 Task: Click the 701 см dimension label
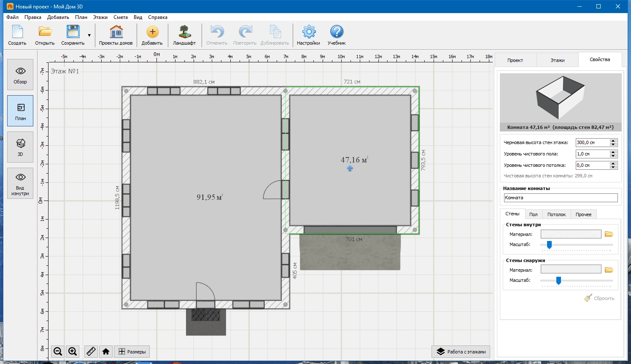pyautogui.click(x=354, y=239)
